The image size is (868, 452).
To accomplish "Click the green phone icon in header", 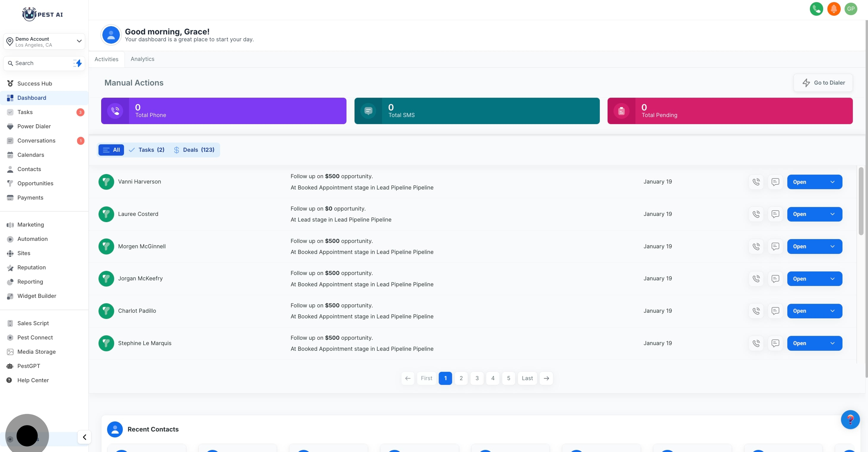I will (x=816, y=9).
